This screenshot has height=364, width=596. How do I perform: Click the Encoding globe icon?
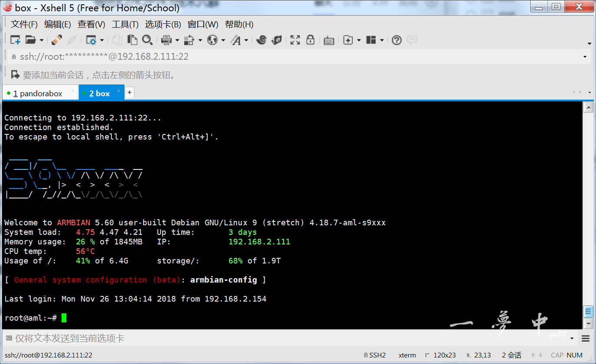[x=212, y=40]
